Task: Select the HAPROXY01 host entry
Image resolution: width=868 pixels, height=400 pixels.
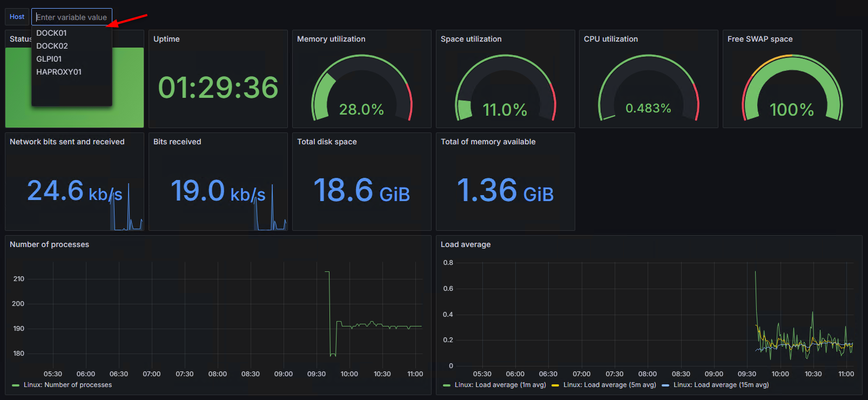Action: pos(59,72)
